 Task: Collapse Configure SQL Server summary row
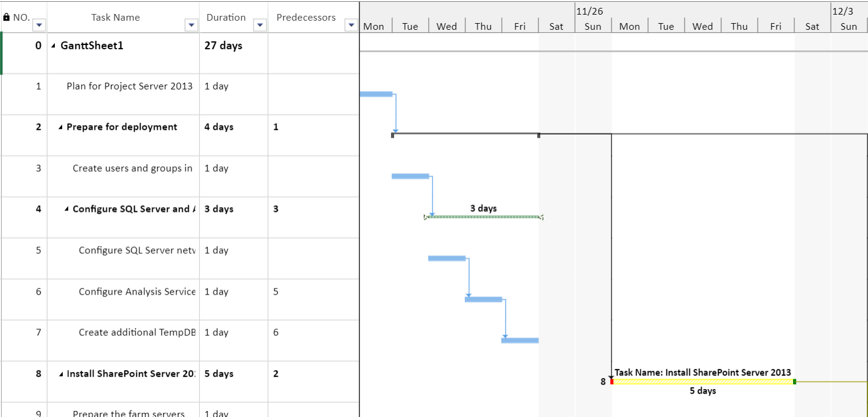tap(66, 209)
